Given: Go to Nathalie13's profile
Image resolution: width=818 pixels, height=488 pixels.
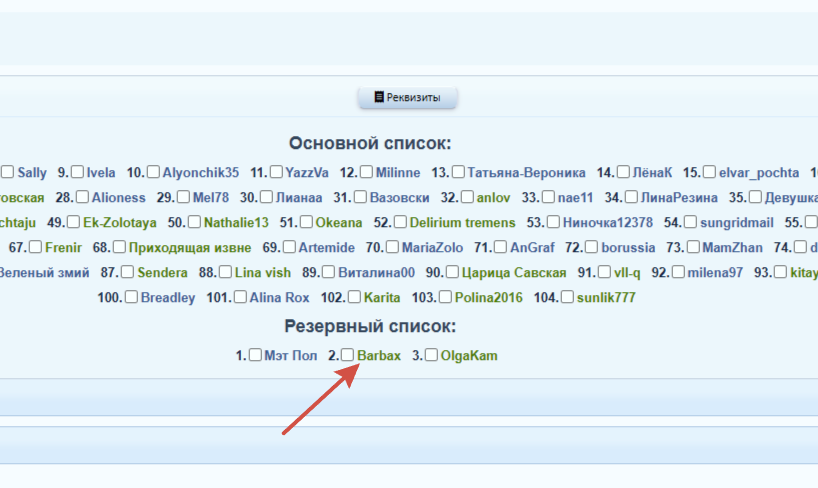Looking at the screenshot, I should tap(236, 223).
